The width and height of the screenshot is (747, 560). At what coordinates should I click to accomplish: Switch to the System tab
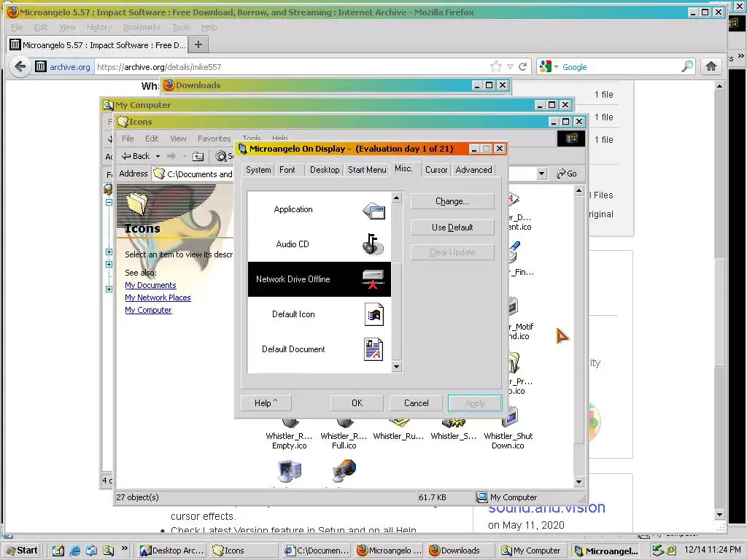pos(258,170)
